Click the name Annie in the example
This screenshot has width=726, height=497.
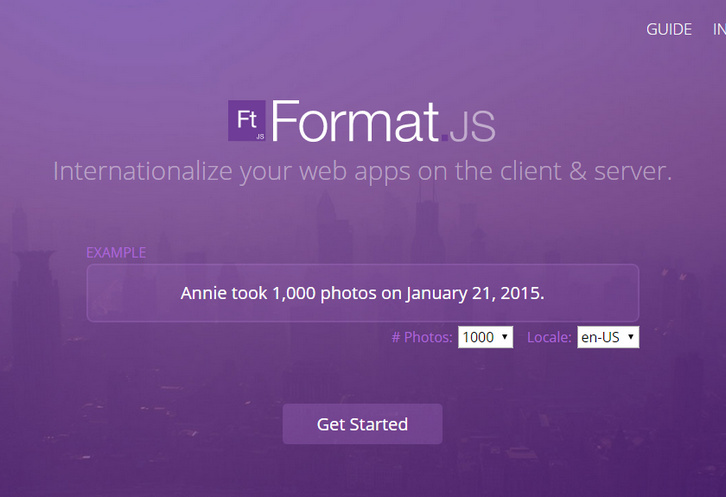point(203,293)
